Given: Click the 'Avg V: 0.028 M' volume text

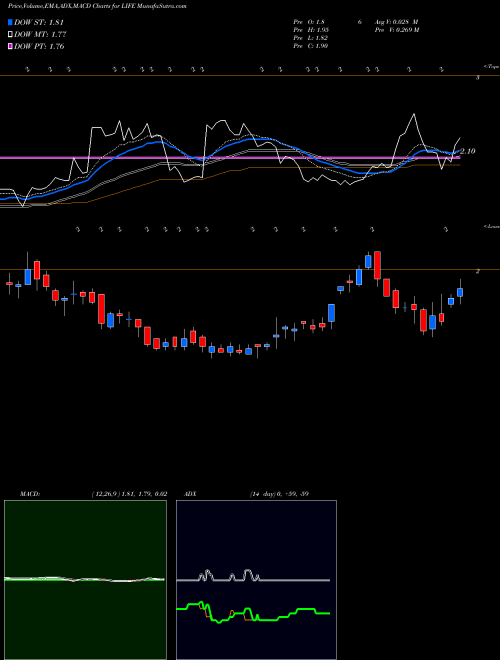Looking at the screenshot, I should (x=396, y=22).
